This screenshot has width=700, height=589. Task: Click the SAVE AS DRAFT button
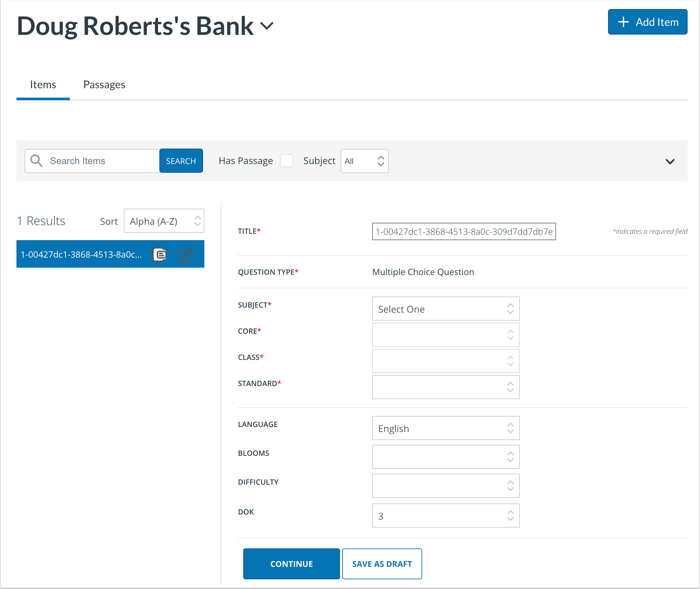(382, 564)
